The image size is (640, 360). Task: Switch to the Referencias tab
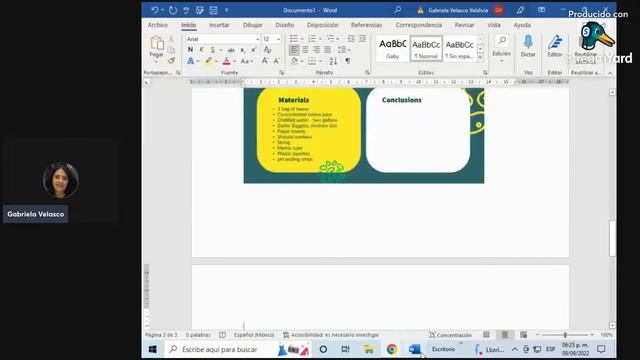coord(367,25)
